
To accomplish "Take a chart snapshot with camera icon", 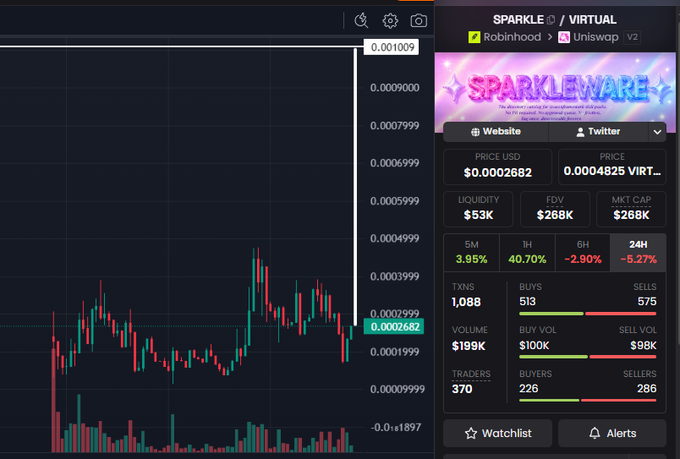I will pos(418,20).
